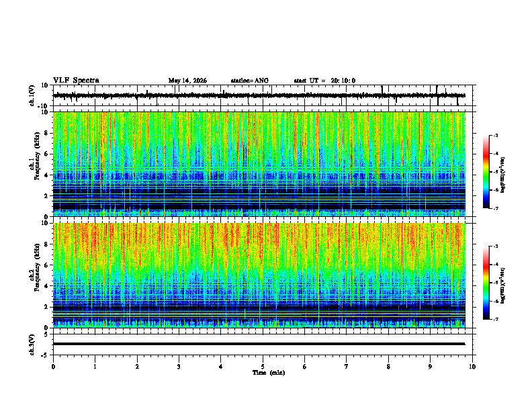Click the VLF Spectra title text
Screen dimensions: 532x411
76,81
